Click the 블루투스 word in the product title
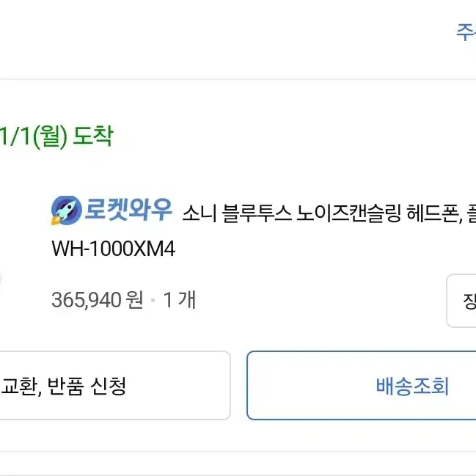The width and height of the screenshot is (476, 476). 257,213
